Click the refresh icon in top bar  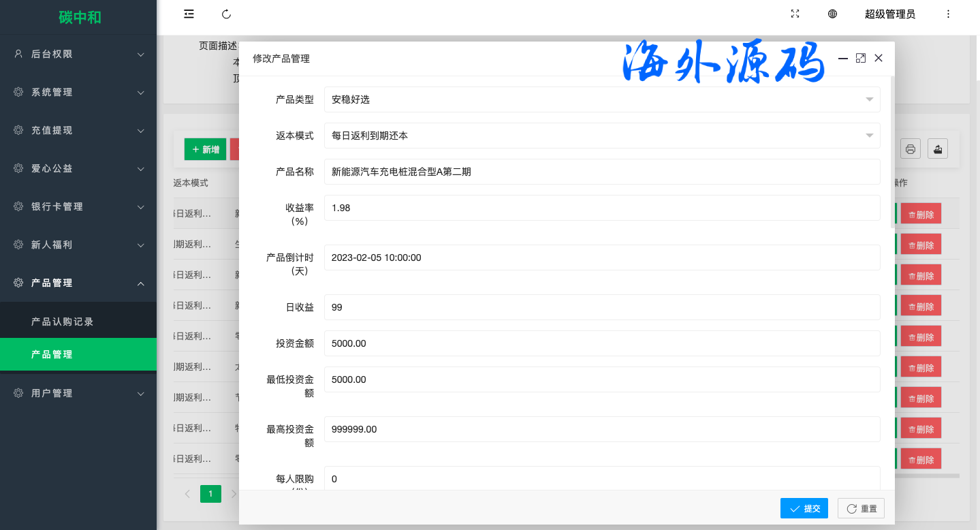point(227,14)
